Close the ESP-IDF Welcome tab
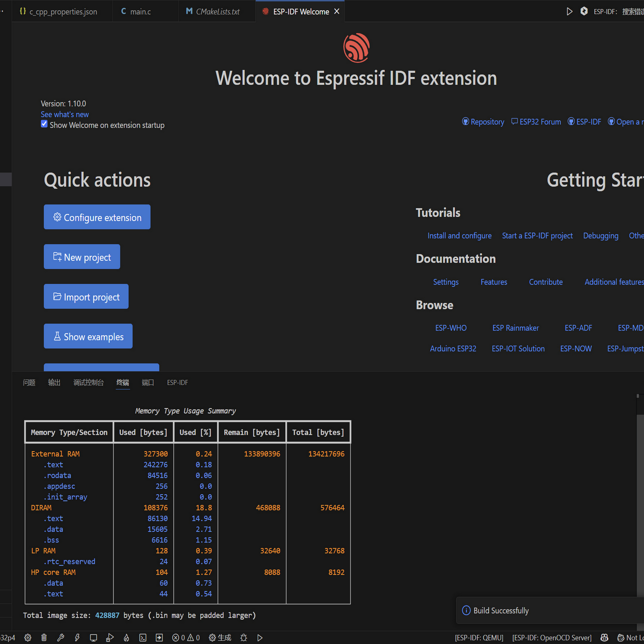The image size is (644, 644). click(x=337, y=12)
